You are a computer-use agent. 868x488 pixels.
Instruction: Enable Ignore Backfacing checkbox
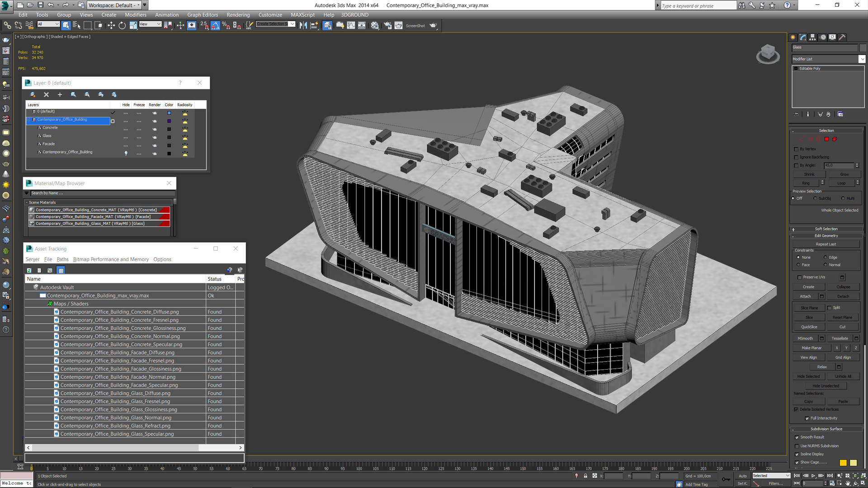point(797,157)
